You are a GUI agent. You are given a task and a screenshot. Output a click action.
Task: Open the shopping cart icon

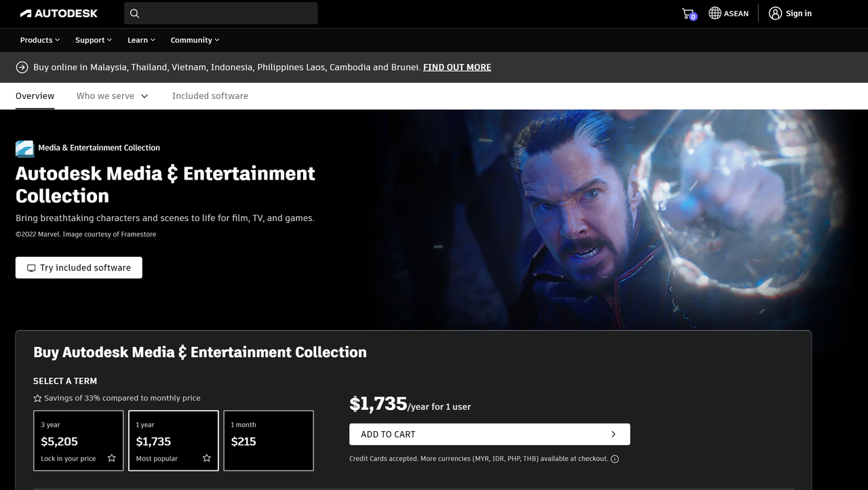[688, 14]
